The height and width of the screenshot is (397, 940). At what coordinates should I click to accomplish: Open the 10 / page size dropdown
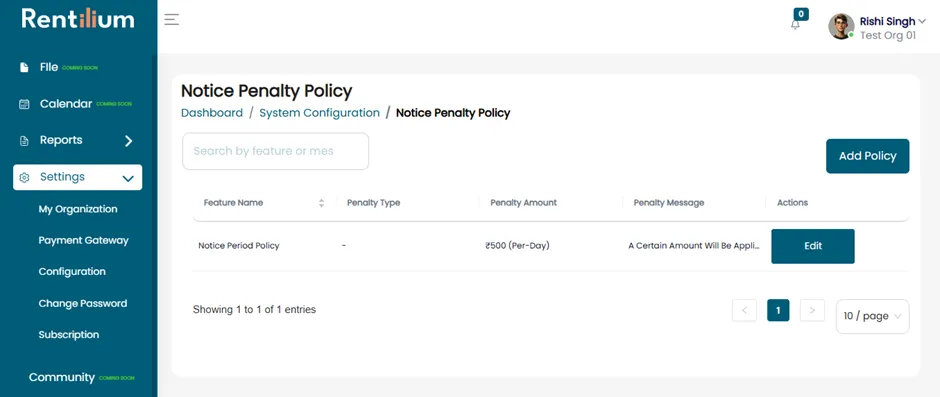(x=872, y=316)
